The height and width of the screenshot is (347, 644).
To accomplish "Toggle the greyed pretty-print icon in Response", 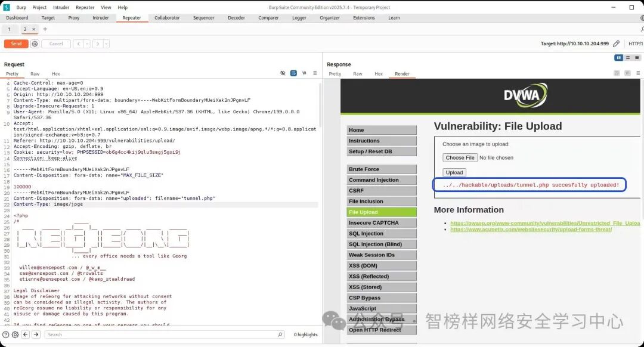I will [x=617, y=73].
